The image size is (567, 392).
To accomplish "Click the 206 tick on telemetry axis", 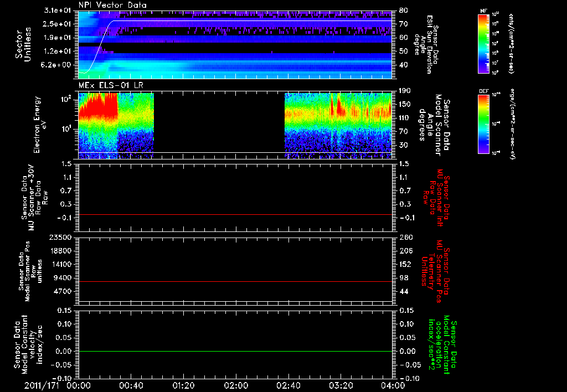I will (x=406, y=251).
